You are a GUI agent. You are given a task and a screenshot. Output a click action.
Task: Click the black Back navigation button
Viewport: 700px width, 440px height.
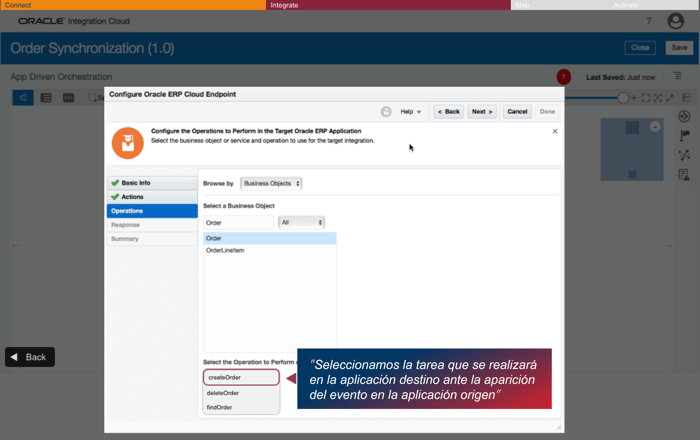click(30, 357)
